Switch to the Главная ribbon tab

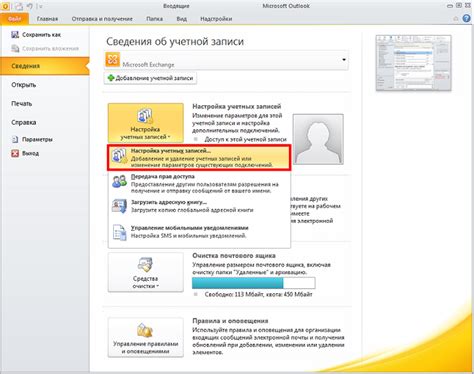tap(47, 19)
